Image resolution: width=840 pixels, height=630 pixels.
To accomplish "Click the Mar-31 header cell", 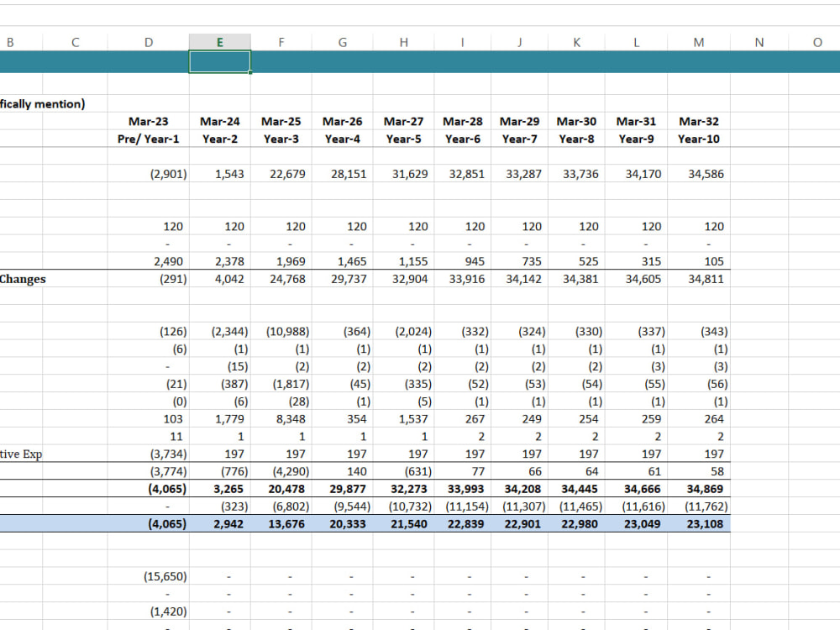I will click(636, 122).
